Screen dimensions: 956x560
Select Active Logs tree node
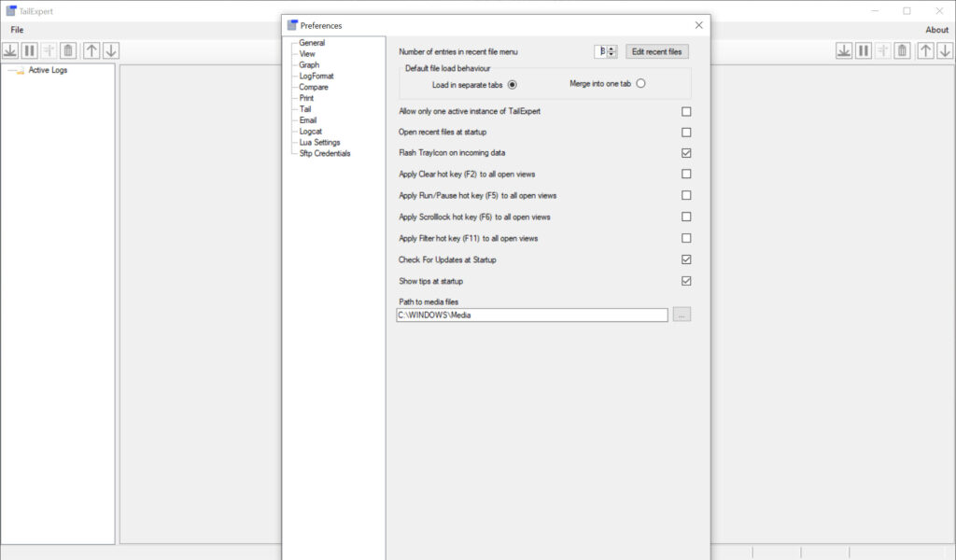[48, 70]
